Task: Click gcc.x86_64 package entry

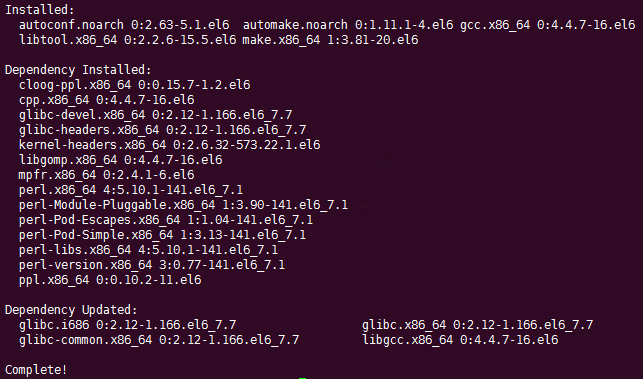Action: (547, 25)
